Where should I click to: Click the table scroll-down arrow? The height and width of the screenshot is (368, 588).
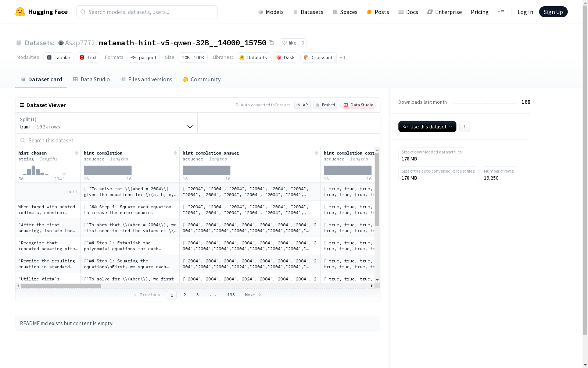(x=377, y=280)
